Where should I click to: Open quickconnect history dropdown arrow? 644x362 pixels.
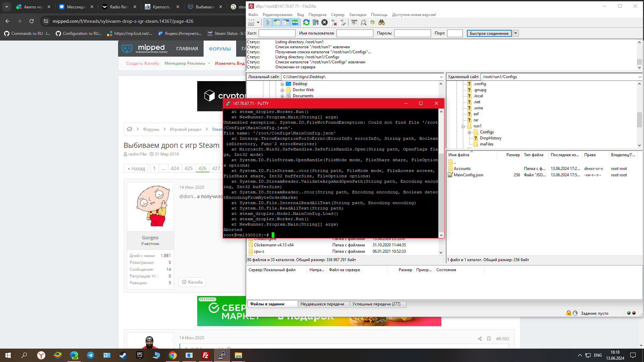pos(516,34)
